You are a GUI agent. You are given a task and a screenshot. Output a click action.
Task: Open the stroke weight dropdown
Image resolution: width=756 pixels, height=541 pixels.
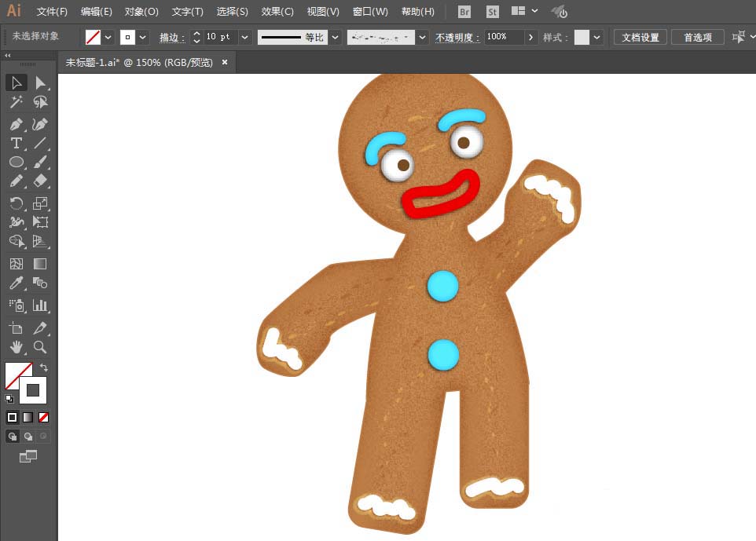[245, 37]
